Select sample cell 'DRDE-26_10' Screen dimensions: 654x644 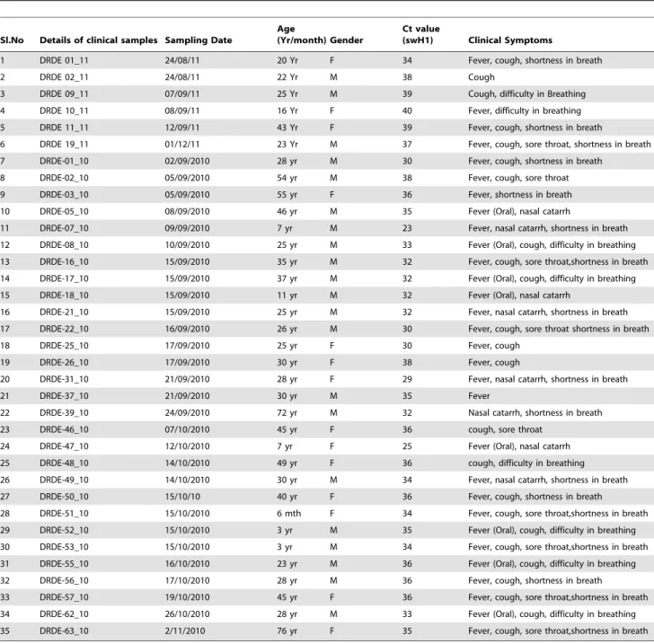64,362
